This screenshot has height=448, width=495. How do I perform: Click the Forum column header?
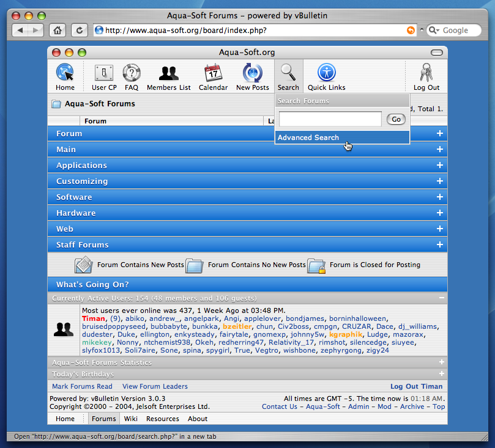tap(95, 121)
